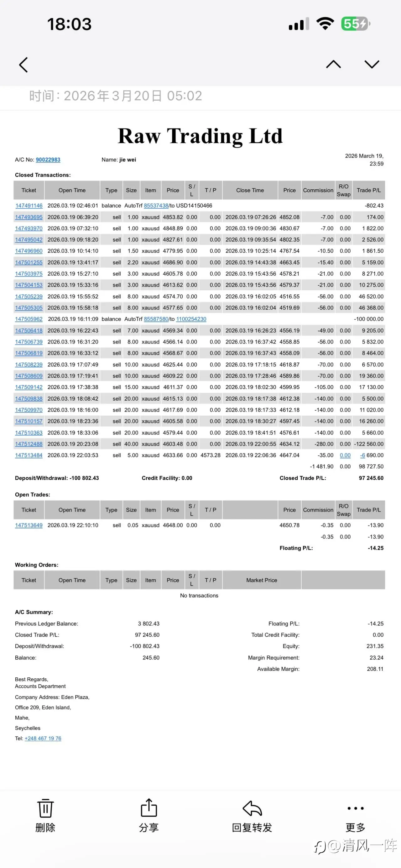Open ticket link 147510157
This screenshot has height=868, width=401.
29,421
